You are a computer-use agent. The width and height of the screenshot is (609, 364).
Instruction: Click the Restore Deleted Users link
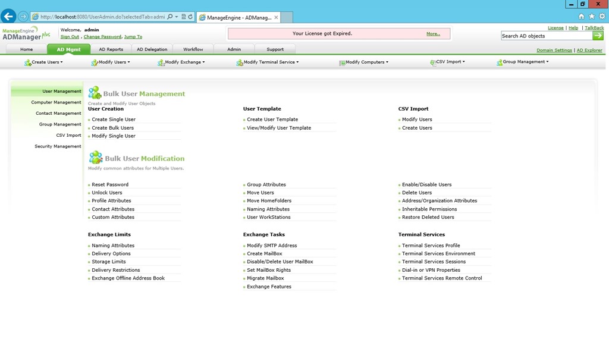click(x=428, y=217)
